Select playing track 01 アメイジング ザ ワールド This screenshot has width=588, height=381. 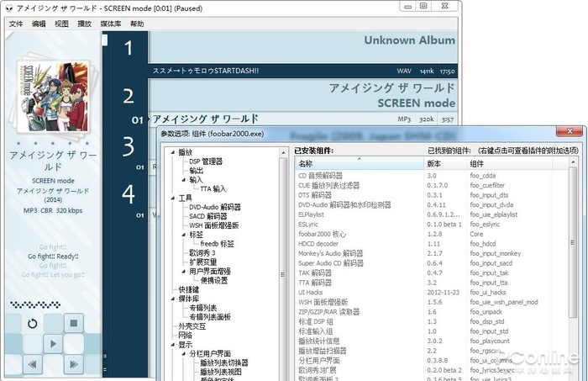pos(303,119)
